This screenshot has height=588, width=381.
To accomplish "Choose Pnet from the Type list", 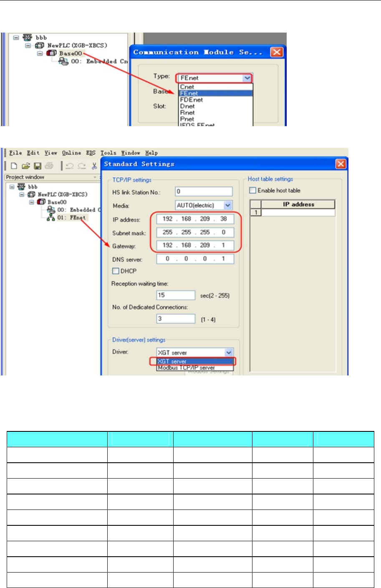I will (x=216, y=119).
